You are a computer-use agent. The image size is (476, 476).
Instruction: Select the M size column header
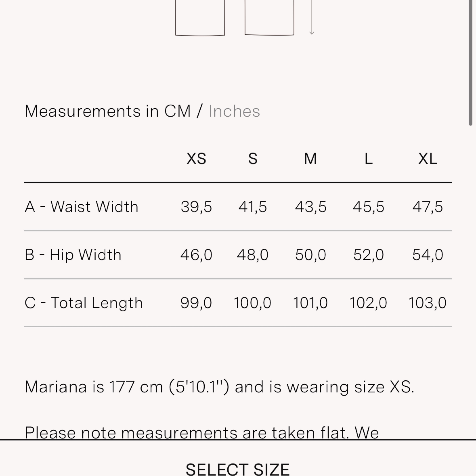coord(310,159)
